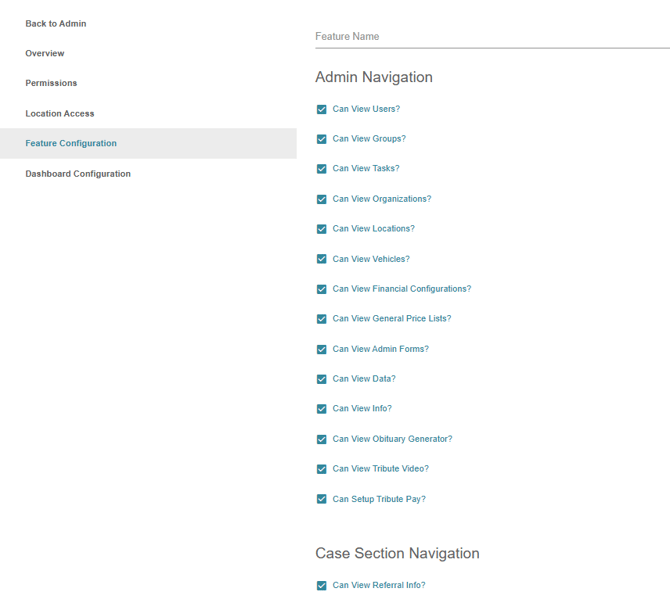Switch to Dashboard Configuration

tap(78, 174)
